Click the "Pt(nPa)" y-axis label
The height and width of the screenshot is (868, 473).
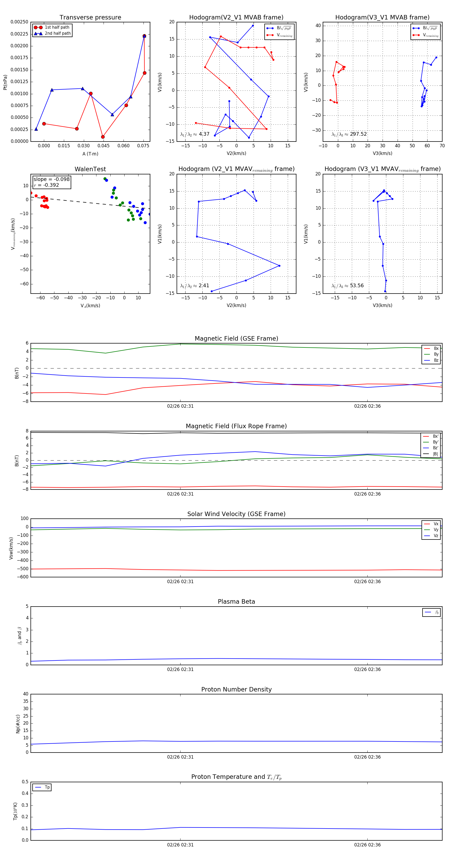[x=5, y=82]
